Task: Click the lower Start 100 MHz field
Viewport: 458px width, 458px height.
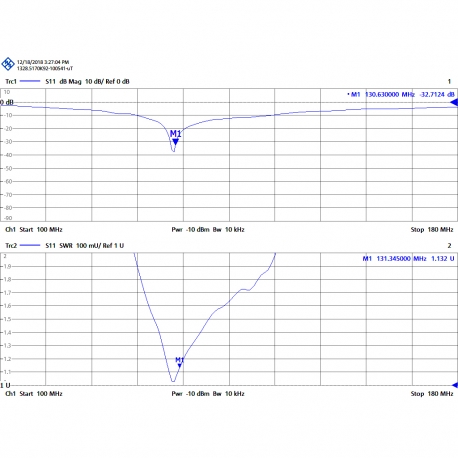Action: tap(41, 393)
